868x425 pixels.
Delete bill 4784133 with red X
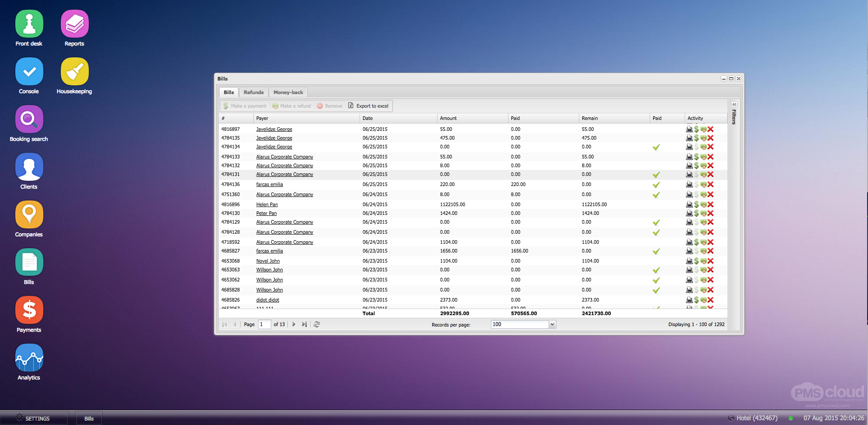[x=710, y=157]
